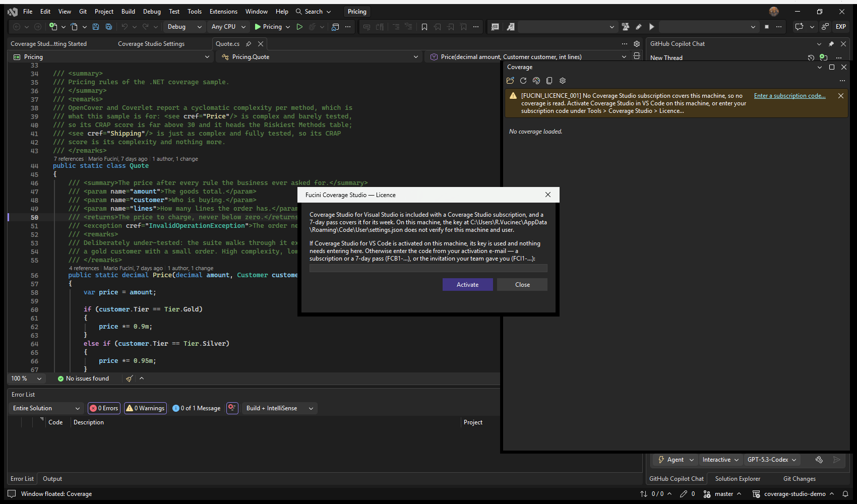Image resolution: width=857 pixels, height=504 pixels.
Task: Toggle the 0 of 1 Message filter
Action: click(x=196, y=408)
